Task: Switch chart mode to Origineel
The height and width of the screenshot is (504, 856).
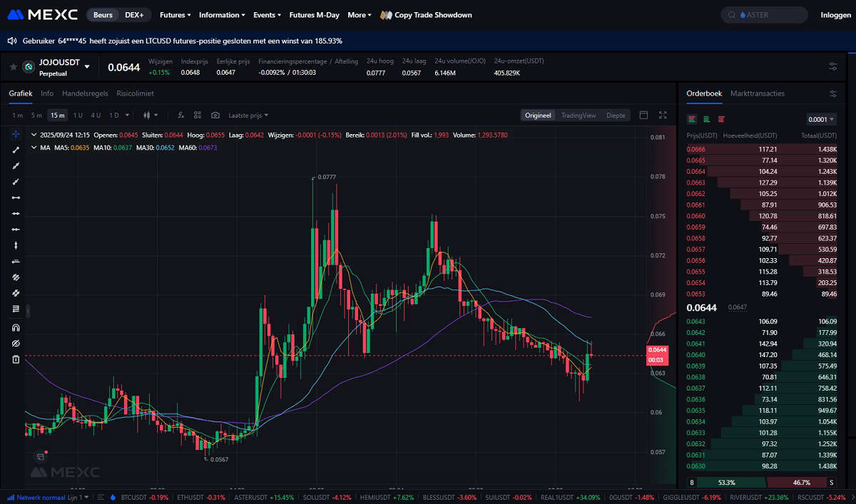Action: pos(538,115)
